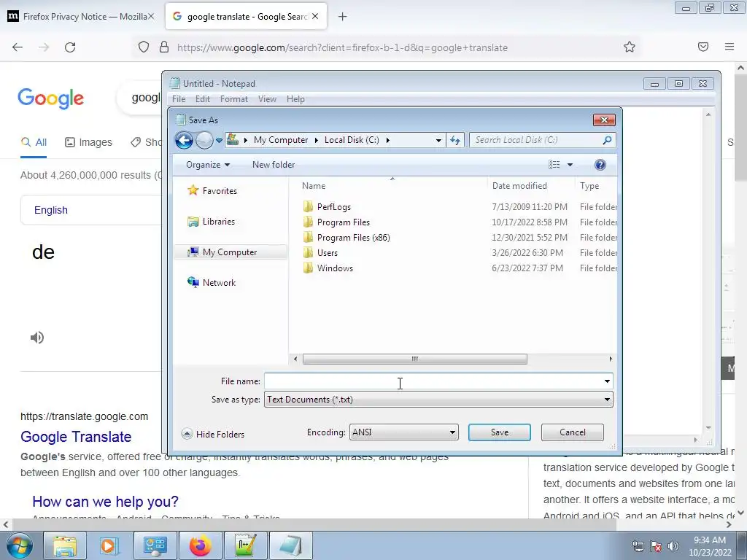Screen dimensions: 747x560
Task: Select Favorites star in navigation pane
Action: point(193,190)
